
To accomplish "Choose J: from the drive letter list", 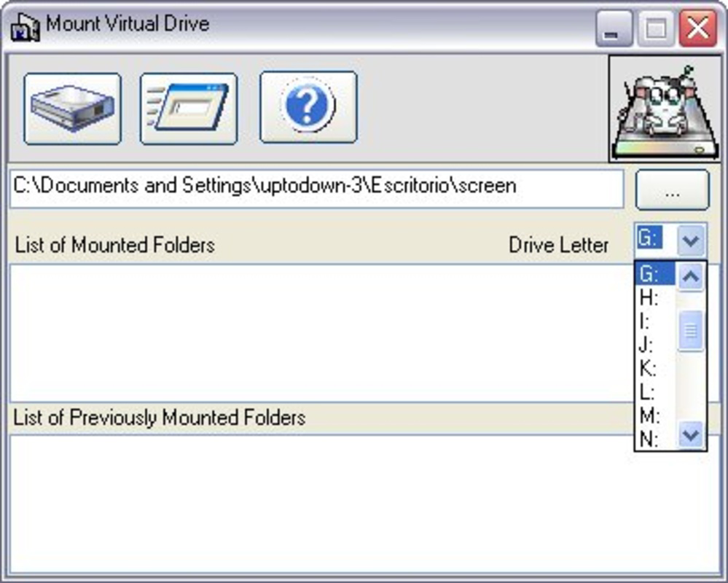I will [654, 345].
